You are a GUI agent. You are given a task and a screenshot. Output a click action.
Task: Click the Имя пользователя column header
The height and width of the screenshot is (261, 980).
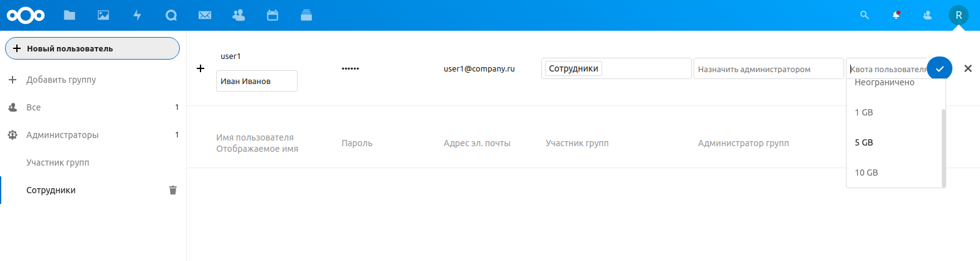tap(255, 137)
